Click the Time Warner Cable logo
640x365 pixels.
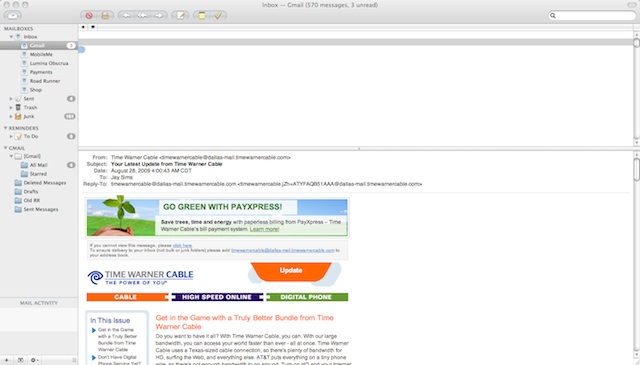(x=140, y=277)
